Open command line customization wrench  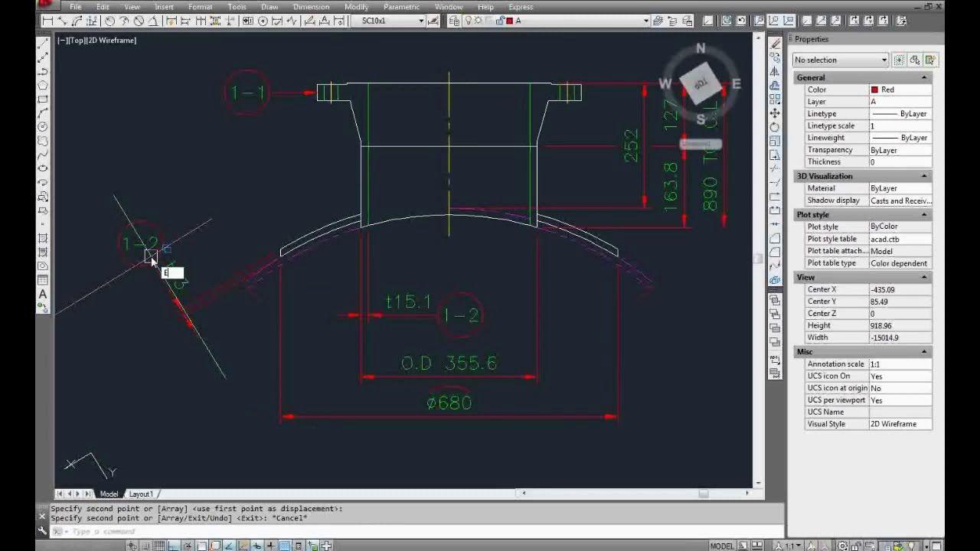click(x=42, y=530)
